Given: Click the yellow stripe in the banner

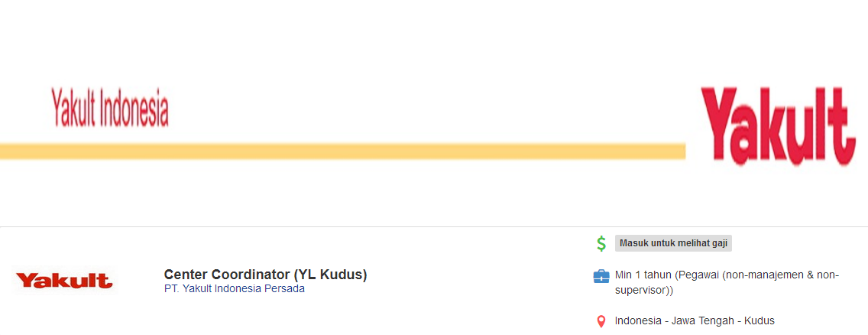Looking at the screenshot, I should [x=342, y=151].
